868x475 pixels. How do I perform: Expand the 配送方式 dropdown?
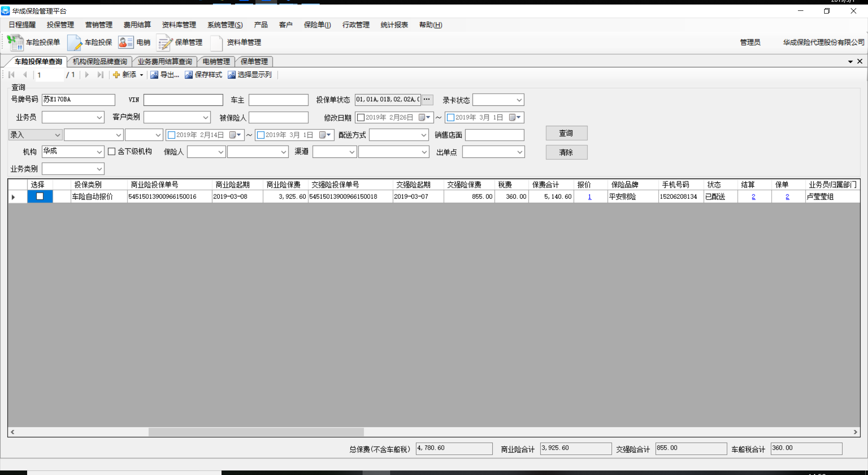(x=423, y=135)
